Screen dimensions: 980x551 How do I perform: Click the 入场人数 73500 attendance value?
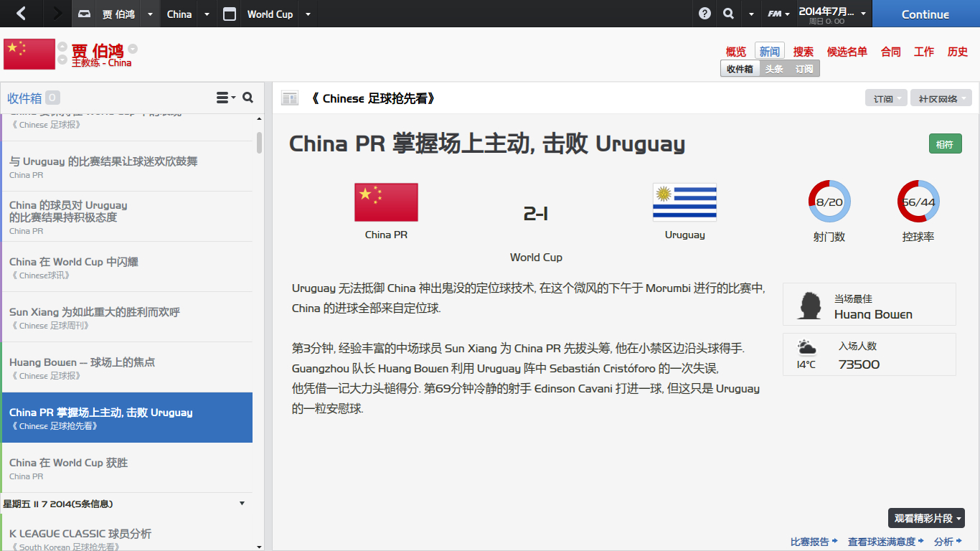pyautogui.click(x=859, y=364)
